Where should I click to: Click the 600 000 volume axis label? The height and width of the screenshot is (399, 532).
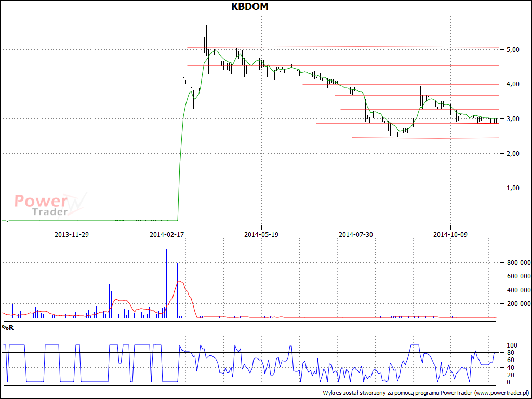point(519,276)
